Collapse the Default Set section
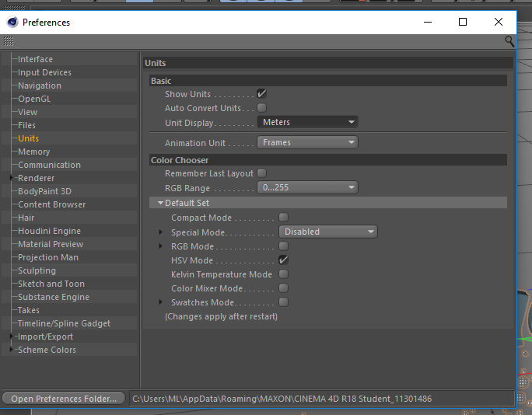The height and width of the screenshot is (415, 532). coord(160,203)
